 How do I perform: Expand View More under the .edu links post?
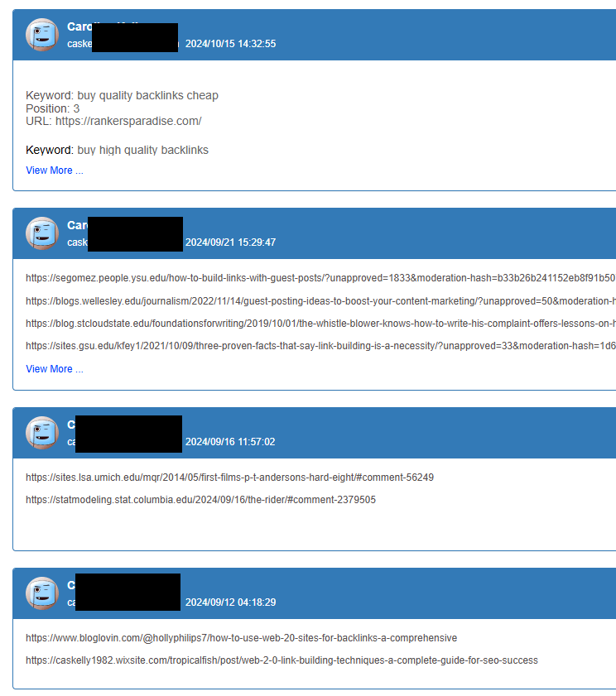click(x=54, y=369)
